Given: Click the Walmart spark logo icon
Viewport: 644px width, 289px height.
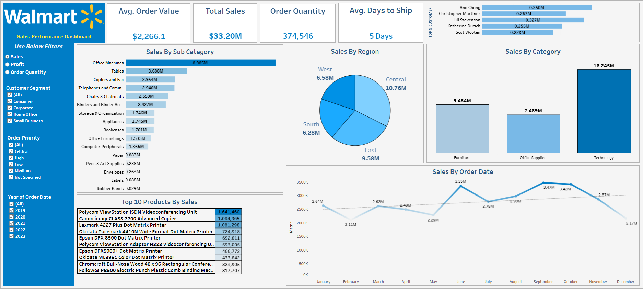Looking at the screenshot, I should (92, 16).
